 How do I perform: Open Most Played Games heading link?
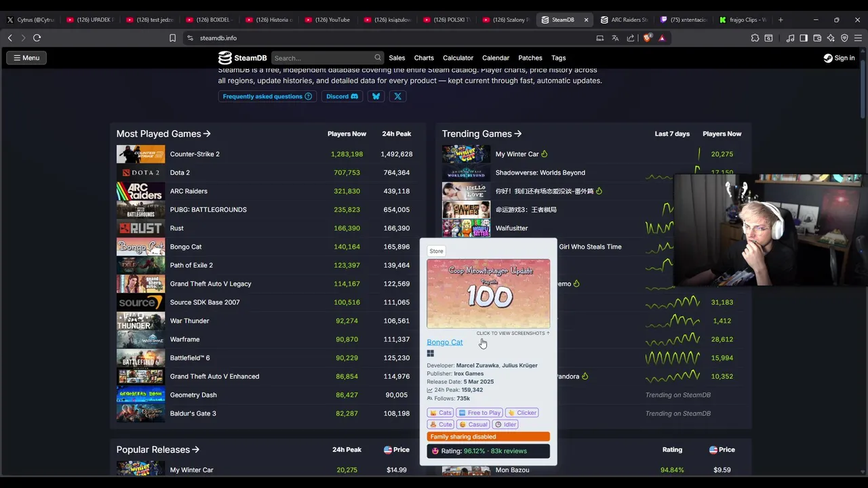click(x=163, y=134)
